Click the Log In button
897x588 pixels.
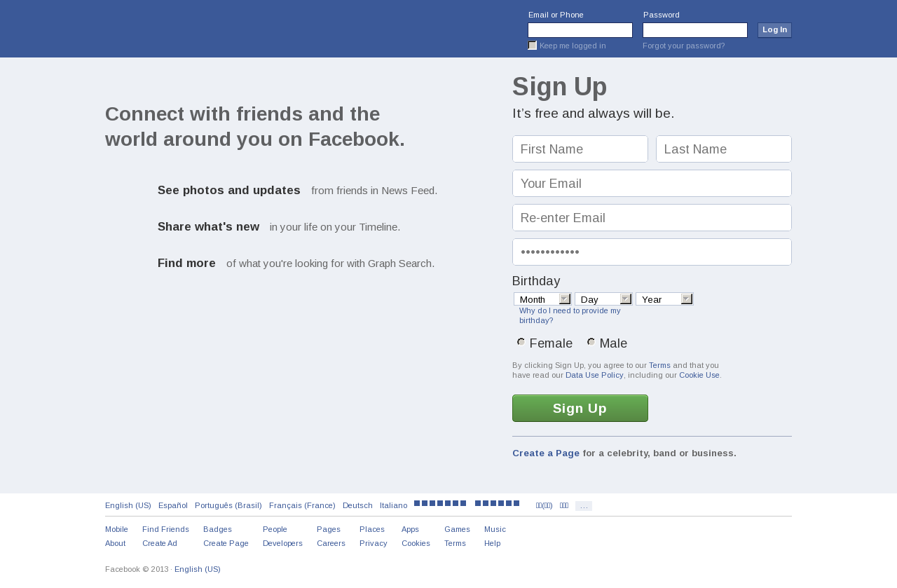click(x=774, y=30)
